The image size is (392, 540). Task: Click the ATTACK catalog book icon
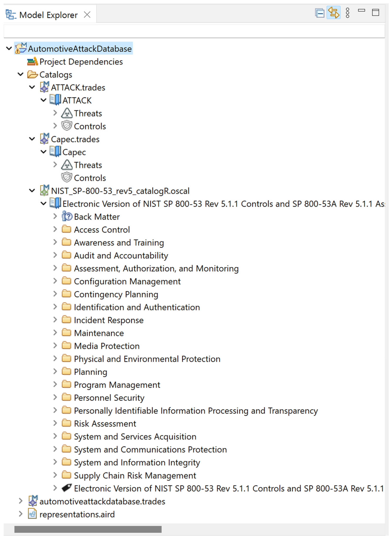[x=55, y=100]
